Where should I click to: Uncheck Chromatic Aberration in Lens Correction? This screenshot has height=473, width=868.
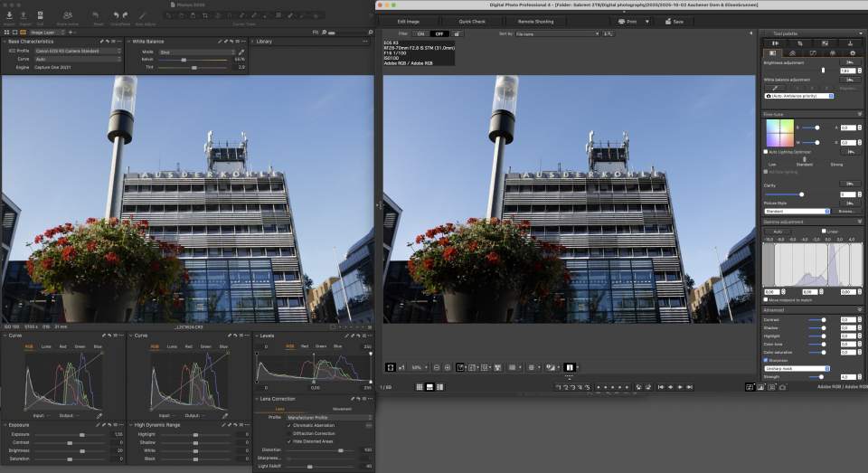(289, 425)
